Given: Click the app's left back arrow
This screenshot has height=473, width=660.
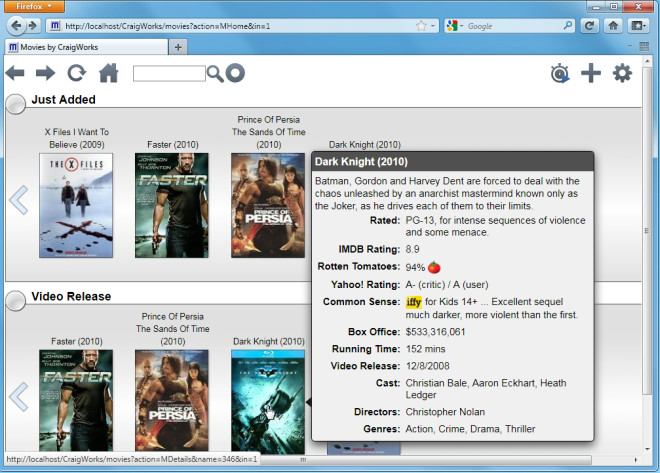Looking at the screenshot, I should [15, 73].
